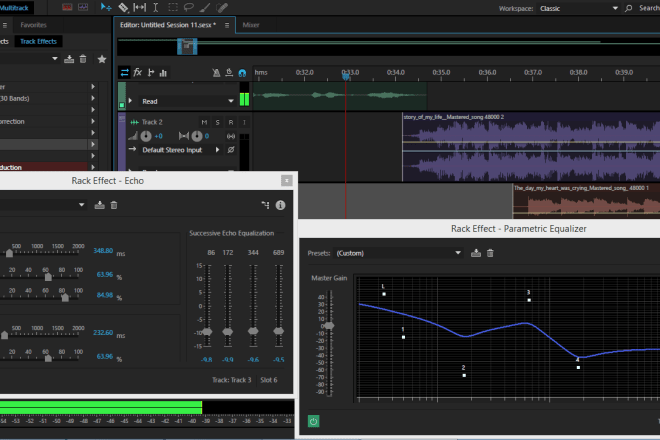The image size is (660, 440).
Task: Delete the Track Effects rack preset
Action: pos(83,59)
